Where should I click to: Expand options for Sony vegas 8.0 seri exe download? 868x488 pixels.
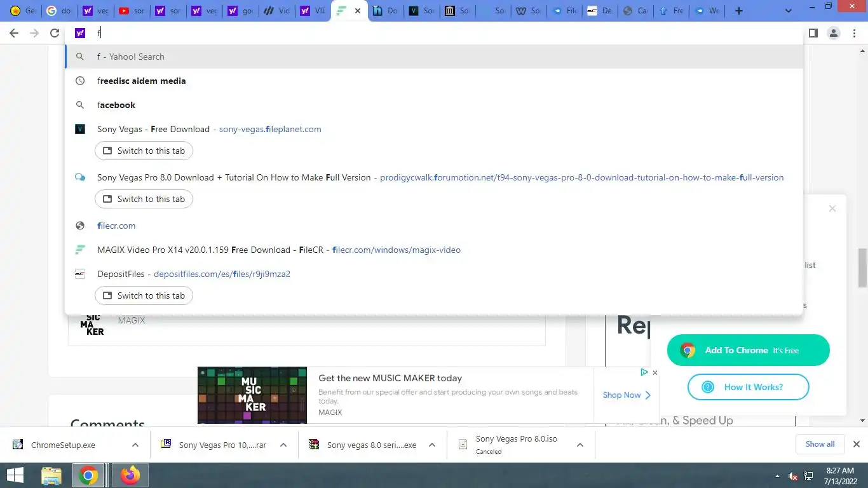click(432, 445)
